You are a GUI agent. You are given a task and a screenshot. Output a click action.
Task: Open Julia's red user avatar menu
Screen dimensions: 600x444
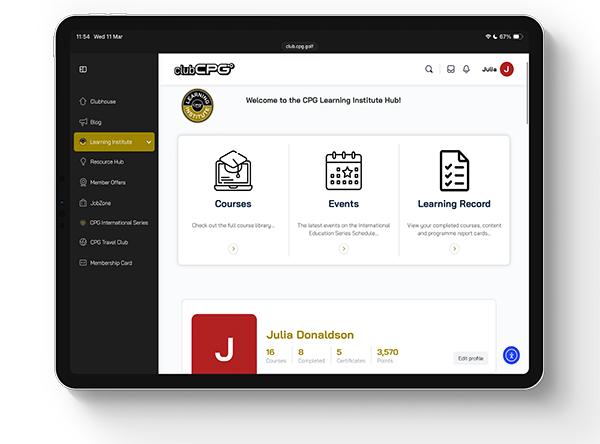506,69
